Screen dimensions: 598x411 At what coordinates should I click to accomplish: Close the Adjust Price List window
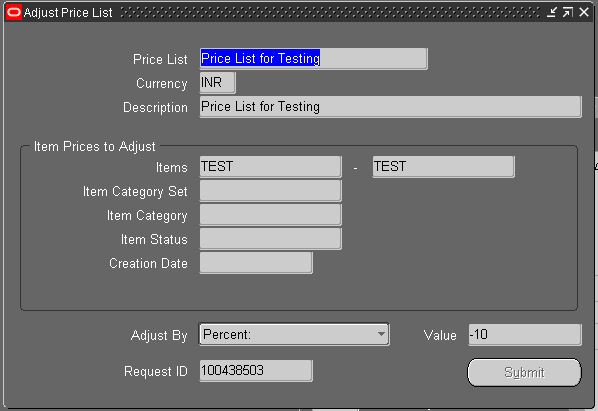click(x=584, y=12)
